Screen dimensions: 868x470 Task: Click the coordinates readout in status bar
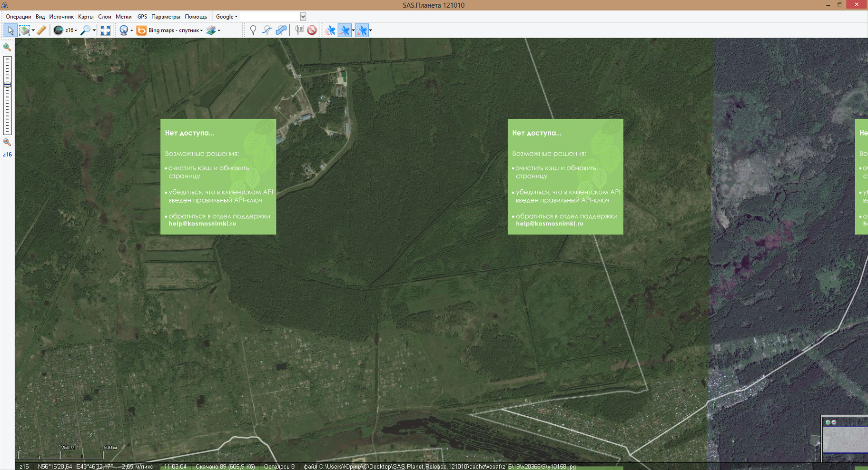click(75, 467)
